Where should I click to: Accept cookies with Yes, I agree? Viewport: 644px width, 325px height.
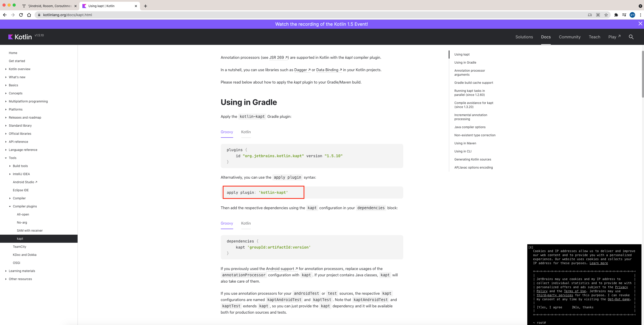click(549, 307)
